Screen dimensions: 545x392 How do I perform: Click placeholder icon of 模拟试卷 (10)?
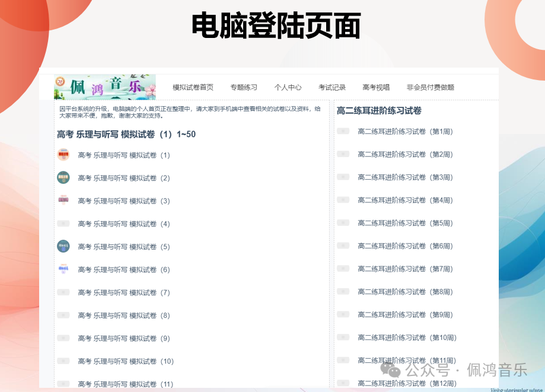[x=63, y=361]
